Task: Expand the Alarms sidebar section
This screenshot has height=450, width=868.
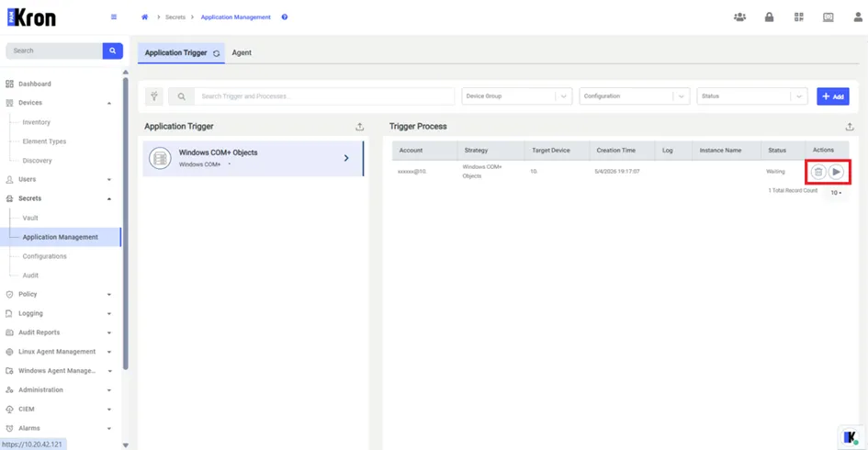Action: 109,428
